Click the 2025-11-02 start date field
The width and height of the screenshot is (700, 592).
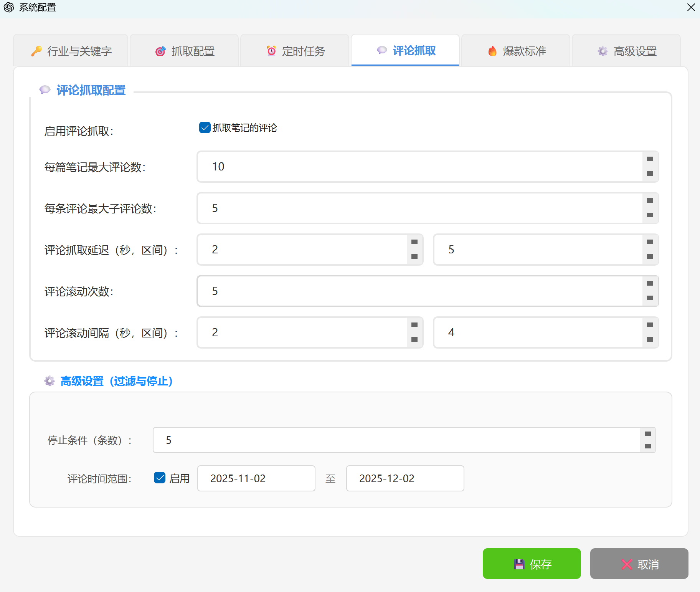(x=256, y=478)
